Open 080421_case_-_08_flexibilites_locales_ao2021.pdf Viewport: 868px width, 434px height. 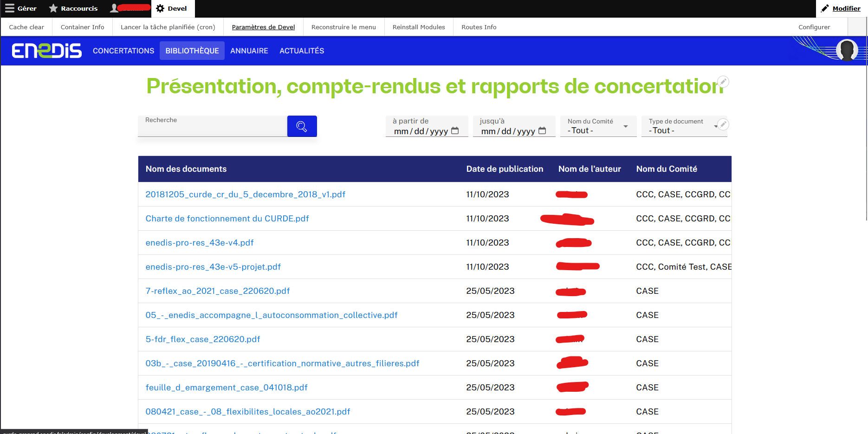click(248, 412)
